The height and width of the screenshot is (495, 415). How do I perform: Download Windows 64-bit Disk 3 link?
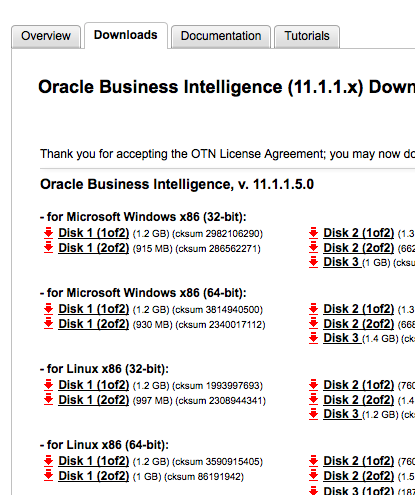341,338
